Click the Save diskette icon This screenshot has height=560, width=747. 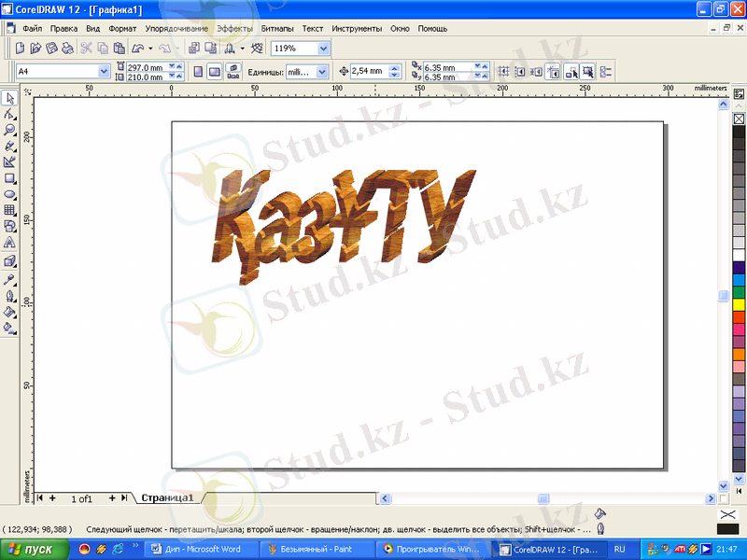coord(51,49)
